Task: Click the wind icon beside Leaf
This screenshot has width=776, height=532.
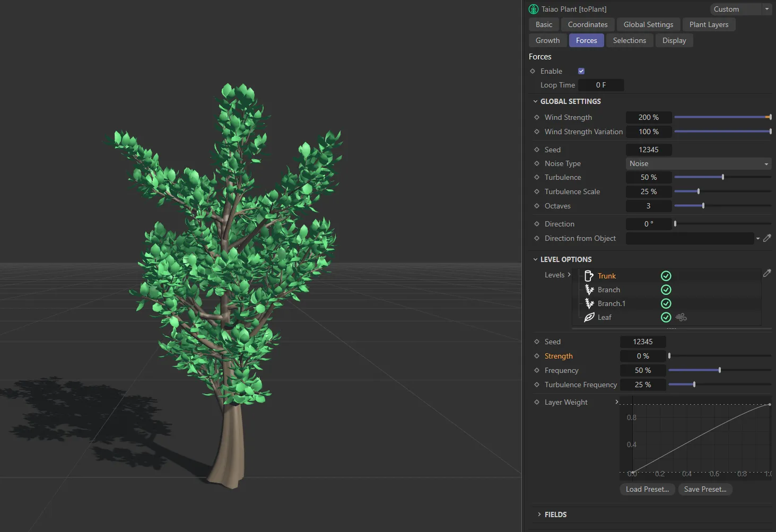Action: [x=682, y=317]
